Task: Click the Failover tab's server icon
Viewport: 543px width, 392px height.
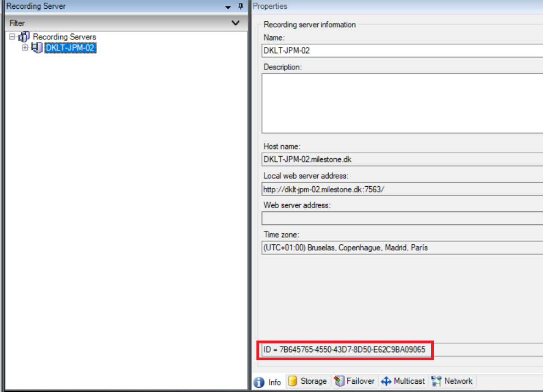Action: tap(339, 381)
